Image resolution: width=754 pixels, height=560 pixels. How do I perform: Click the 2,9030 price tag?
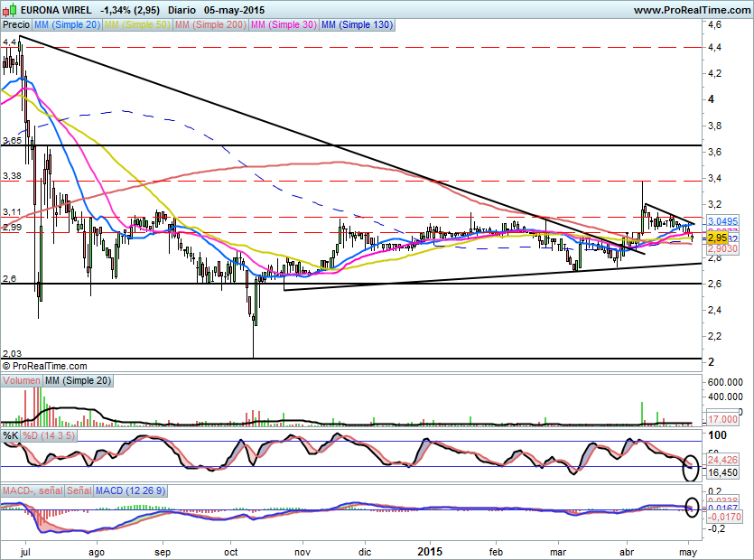[x=722, y=248]
